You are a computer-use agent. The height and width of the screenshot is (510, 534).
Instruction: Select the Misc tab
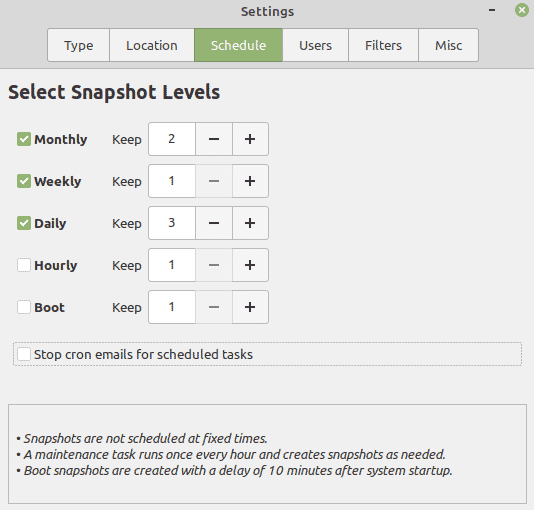point(449,45)
